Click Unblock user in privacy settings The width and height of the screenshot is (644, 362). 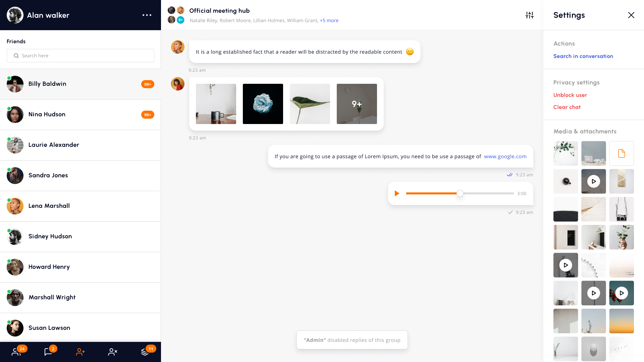coord(570,95)
